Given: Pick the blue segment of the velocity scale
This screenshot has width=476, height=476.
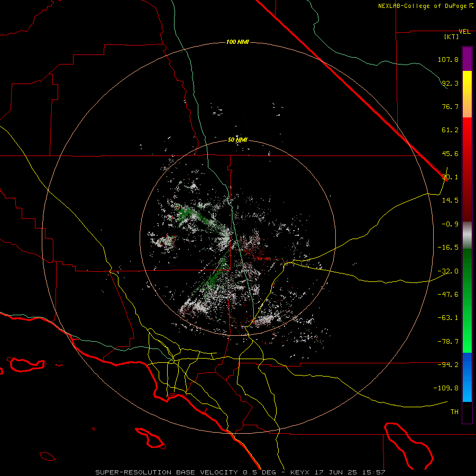Looking at the screenshot, I should pos(467,377).
